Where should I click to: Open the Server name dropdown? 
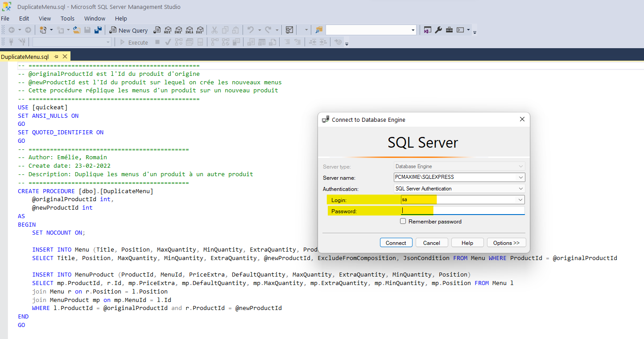(x=520, y=177)
